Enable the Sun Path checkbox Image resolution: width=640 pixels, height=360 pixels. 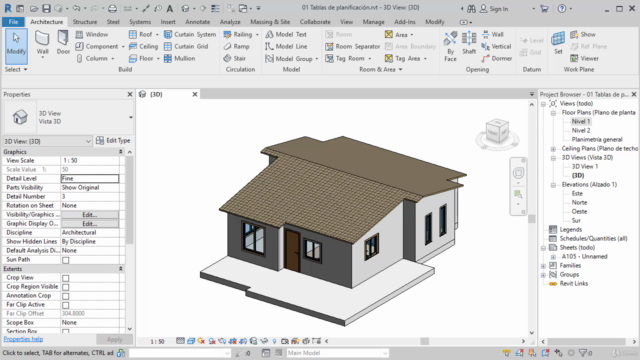65,260
